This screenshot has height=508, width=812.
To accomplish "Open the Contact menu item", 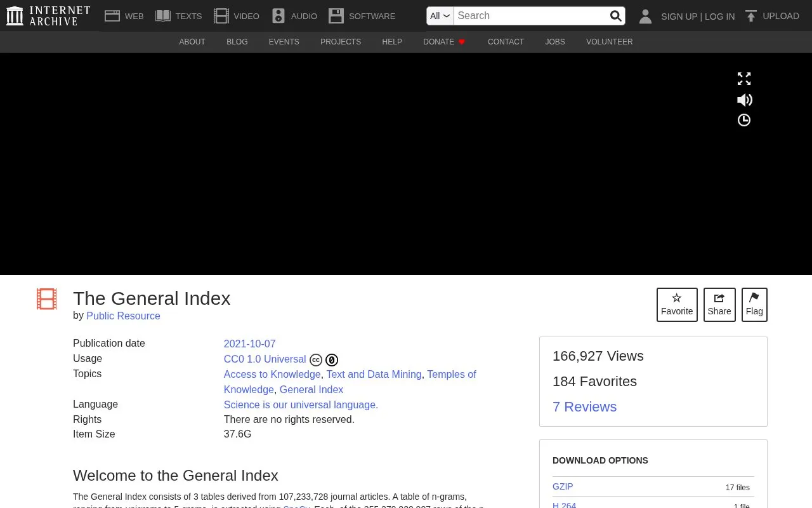I will tap(506, 42).
